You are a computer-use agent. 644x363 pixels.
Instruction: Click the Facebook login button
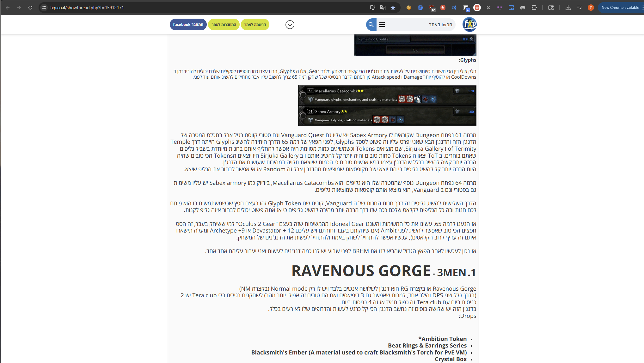(188, 24)
